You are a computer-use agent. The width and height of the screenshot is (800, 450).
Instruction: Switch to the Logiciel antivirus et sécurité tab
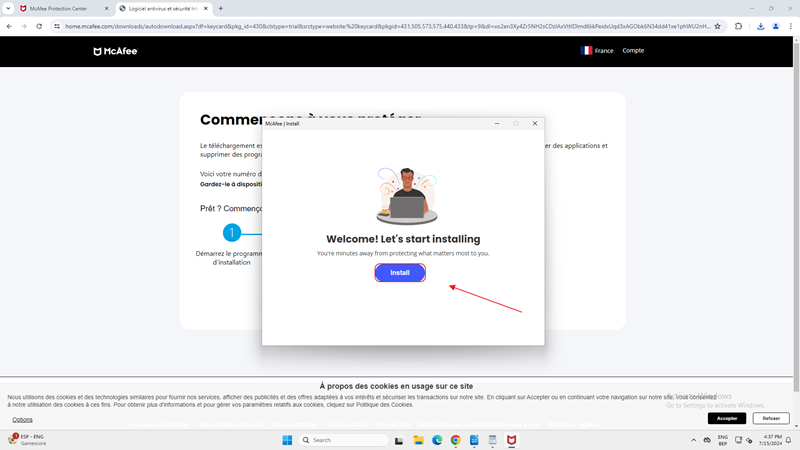pyautogui.click(x=163, y=9)
